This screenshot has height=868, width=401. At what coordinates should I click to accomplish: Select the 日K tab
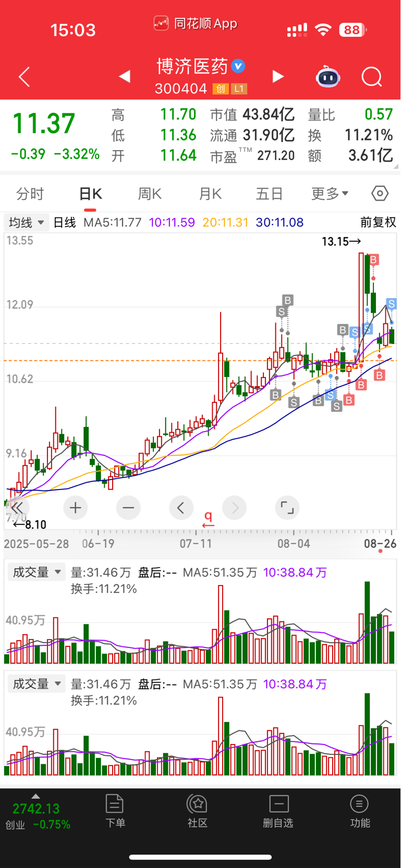pos(90,194)
